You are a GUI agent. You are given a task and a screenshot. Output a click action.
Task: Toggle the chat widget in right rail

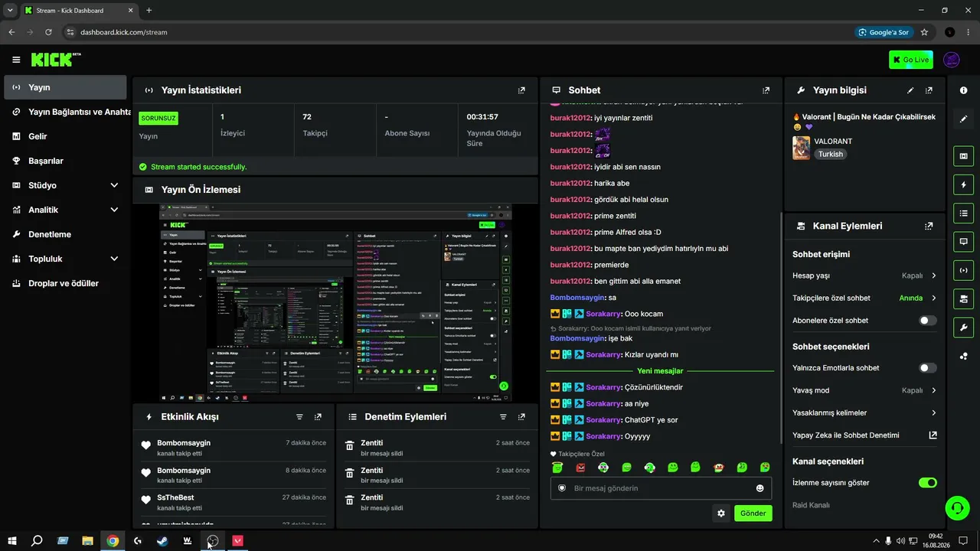(963, 241)
